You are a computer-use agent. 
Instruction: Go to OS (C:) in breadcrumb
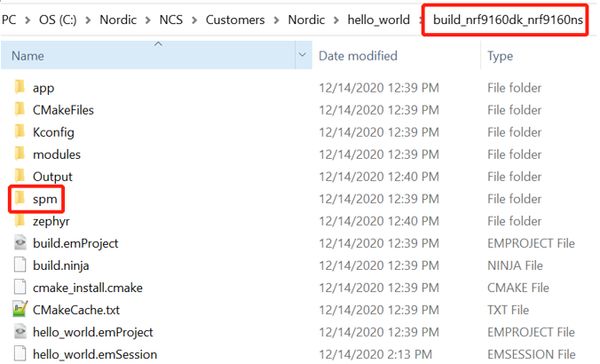click(x=58, y=20)
